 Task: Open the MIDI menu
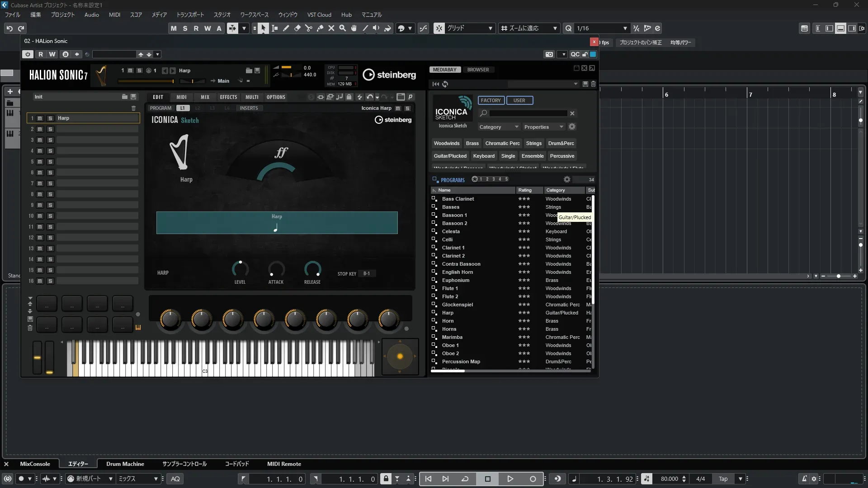click(x=114, y=14)
